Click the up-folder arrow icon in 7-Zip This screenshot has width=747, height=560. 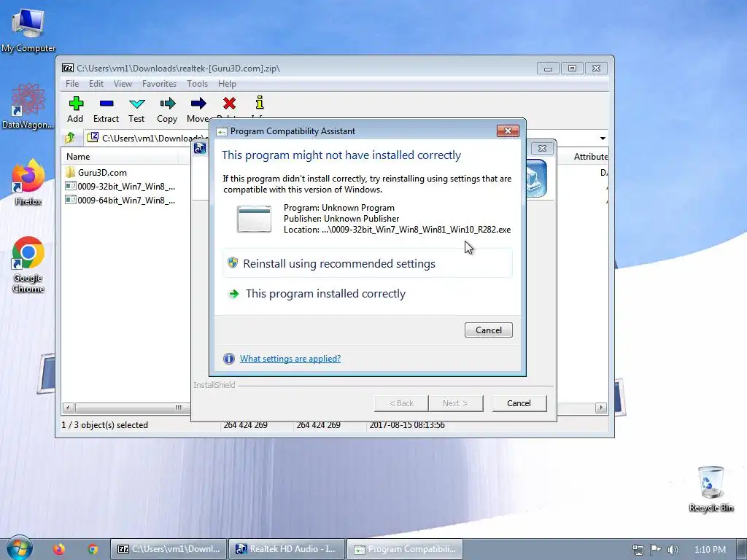point(70,138)
